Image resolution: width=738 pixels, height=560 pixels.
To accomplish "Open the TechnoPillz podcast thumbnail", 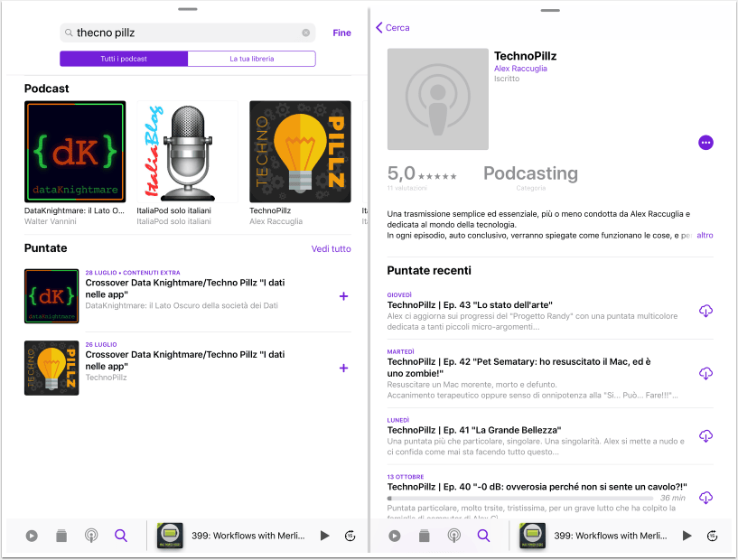I will 300,152.
